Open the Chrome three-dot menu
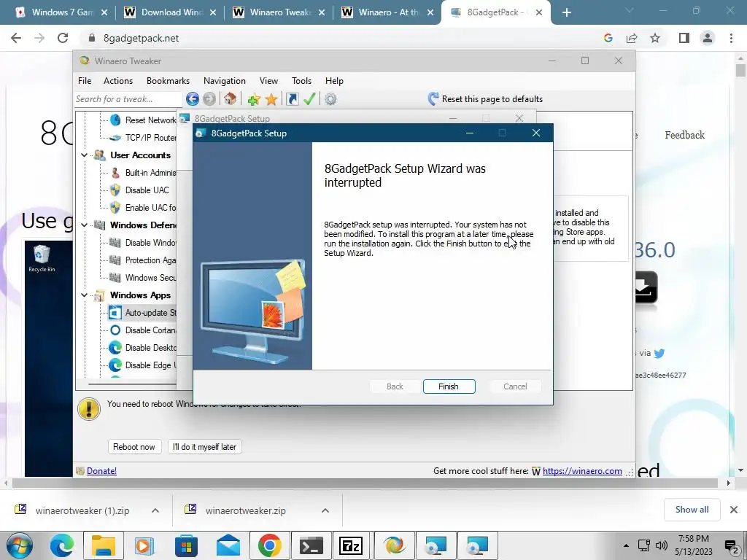 tap(731, 38)
